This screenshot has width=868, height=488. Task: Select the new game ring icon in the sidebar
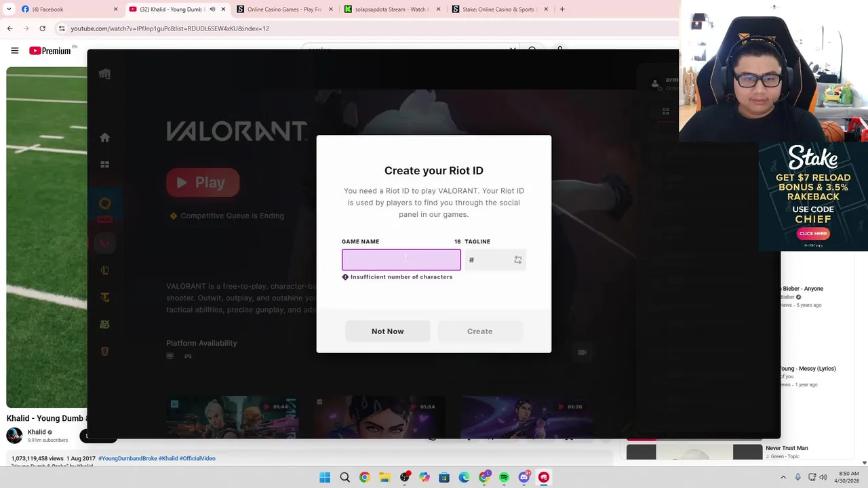tap(104, 204)
